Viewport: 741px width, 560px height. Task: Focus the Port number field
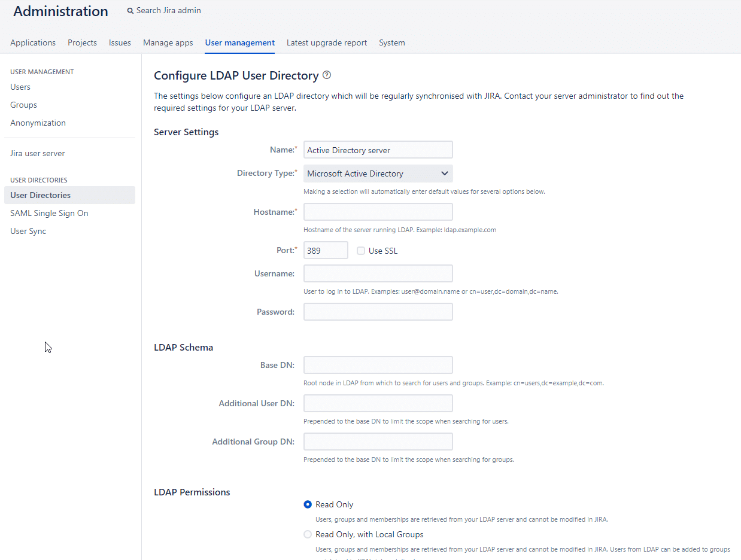(326, 251)
